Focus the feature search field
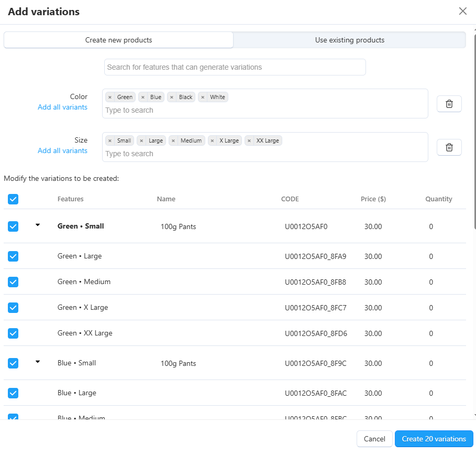The width and height of the screenshot is (476, 455). 235,67
